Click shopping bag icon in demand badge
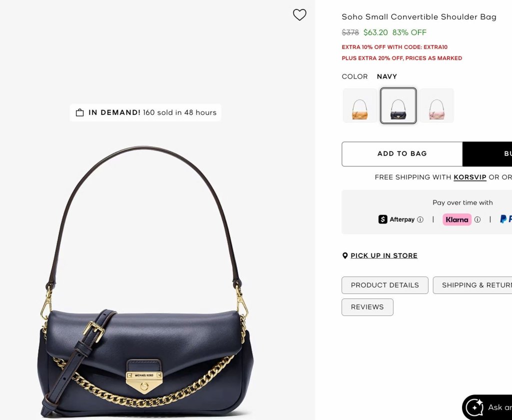 pos(79,112)
